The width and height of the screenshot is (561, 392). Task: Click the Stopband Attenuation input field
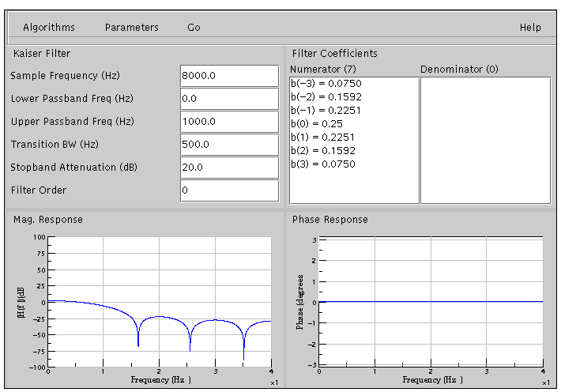point(229,168)
